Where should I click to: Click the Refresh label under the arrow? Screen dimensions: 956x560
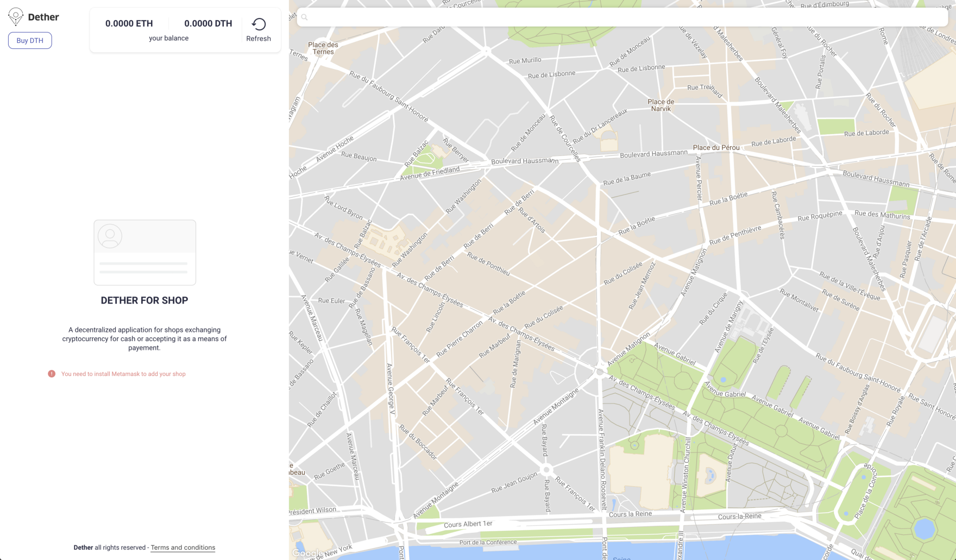[x=259, y=39]
